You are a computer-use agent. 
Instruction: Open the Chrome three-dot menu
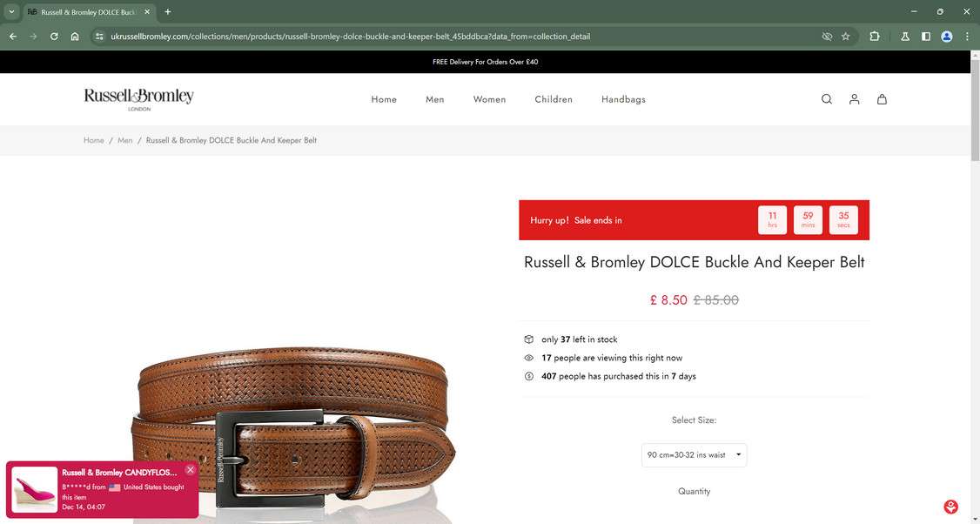[967, 37]
